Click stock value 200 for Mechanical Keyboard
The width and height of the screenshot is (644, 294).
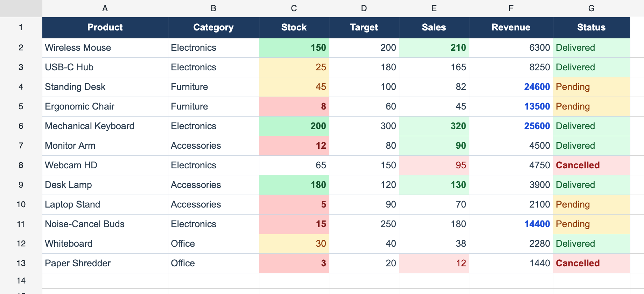point(294,126)
